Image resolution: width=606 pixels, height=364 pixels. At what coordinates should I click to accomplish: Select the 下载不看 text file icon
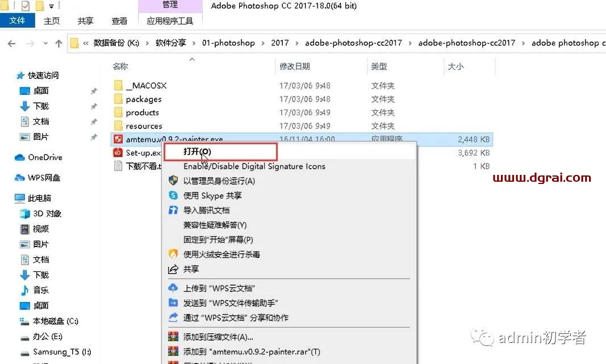(x=118, y=166)
